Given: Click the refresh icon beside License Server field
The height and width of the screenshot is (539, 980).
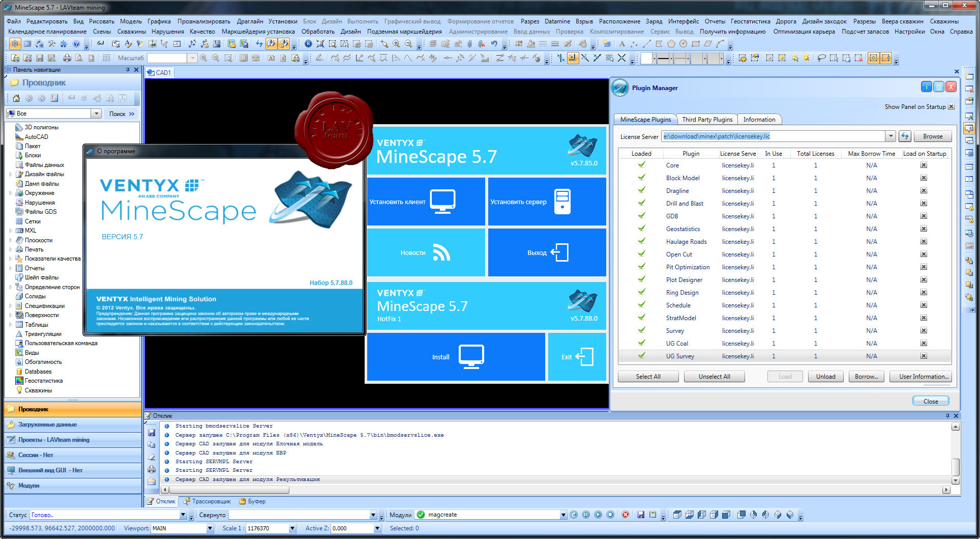Looking at the screenshot, I should (905, 136).
